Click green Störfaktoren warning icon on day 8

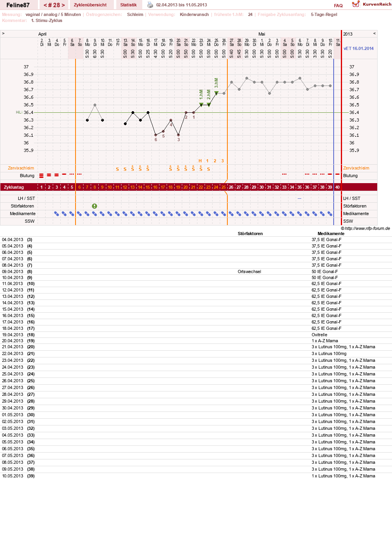(94, 206)
